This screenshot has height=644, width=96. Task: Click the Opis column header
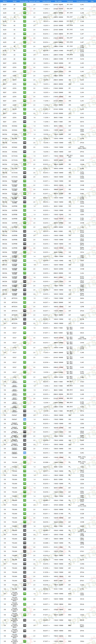tap(92, 1)
